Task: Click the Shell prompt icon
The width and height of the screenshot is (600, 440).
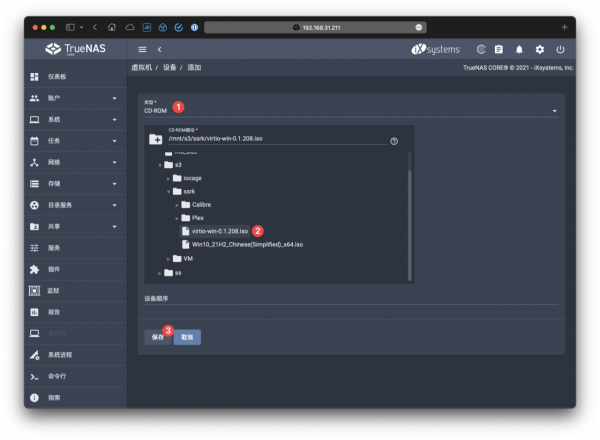Action: click(x=34, y=377)
